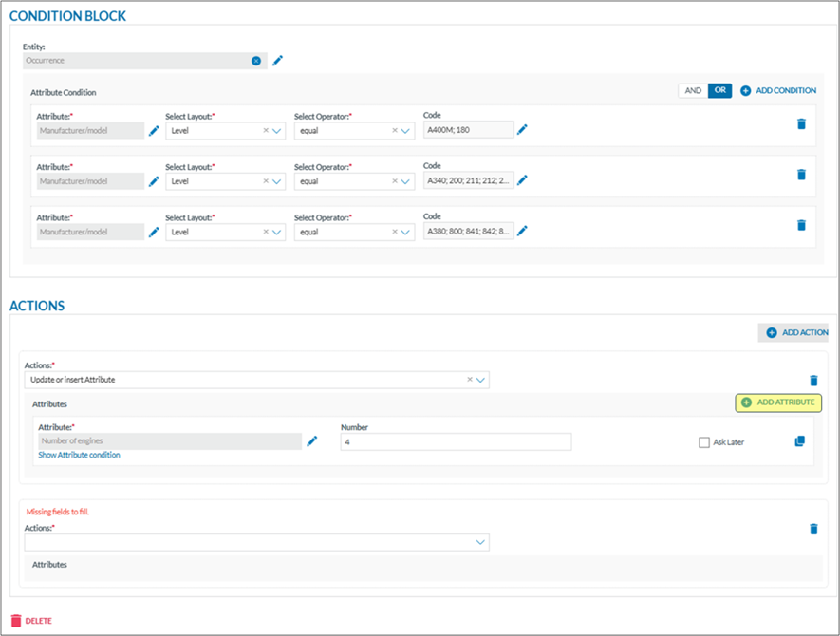The image size is (840, 636).
Task: Open the Show Attribute condition link
Action: (79, 456)
